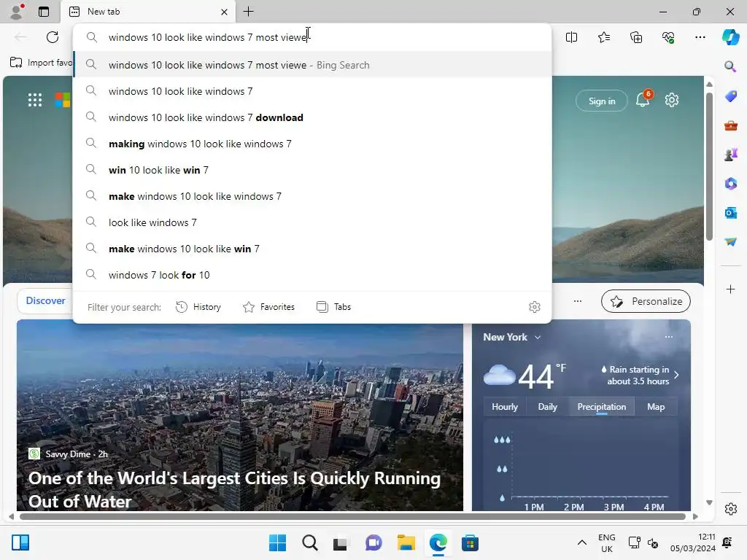Open the sidebar Drop paper plane icon
747x560 pixels.
tap(730, 242)
